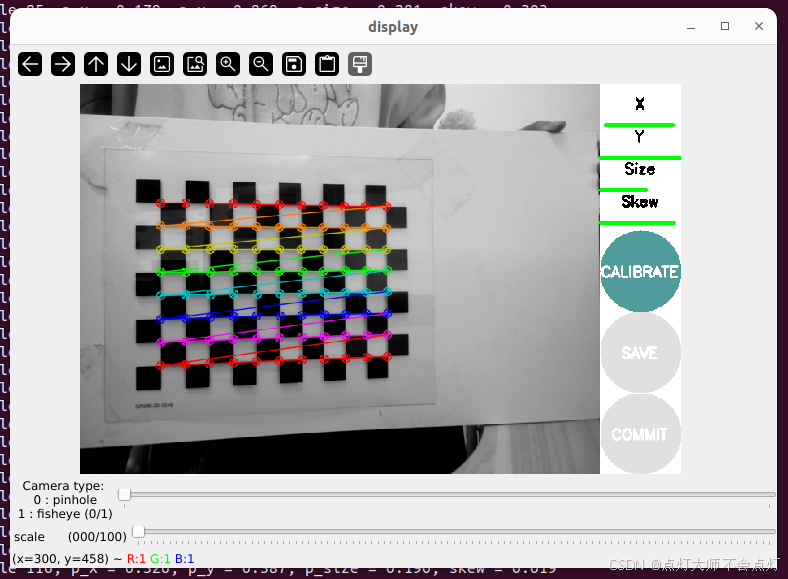Click the pan down arrow icon
Viewport: 788px width, 579px height.
[x=129, y=64]
